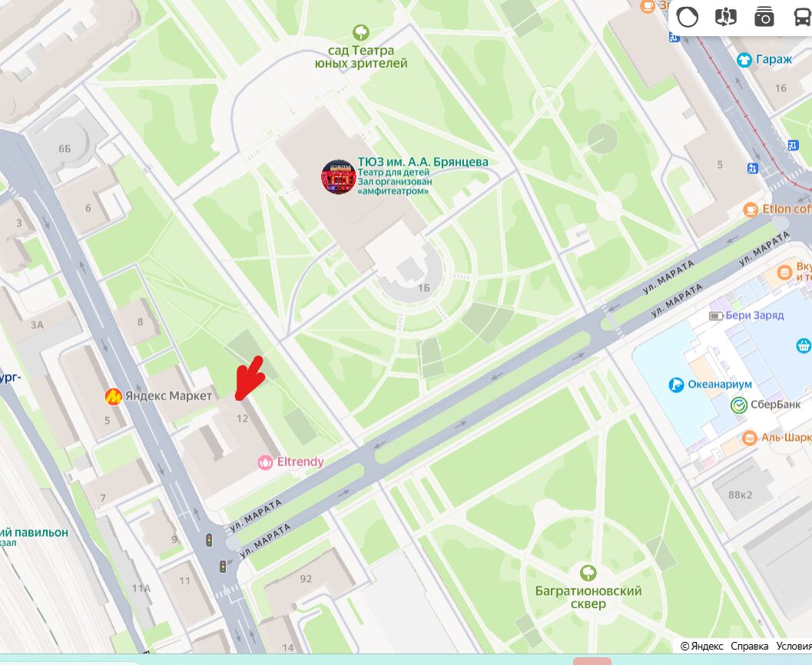Image resolution: width=812 pixels, height=665 pixels.
Task: Click the Яндекс Маркет pickup point icon
Action: click(x=114, y=396)
